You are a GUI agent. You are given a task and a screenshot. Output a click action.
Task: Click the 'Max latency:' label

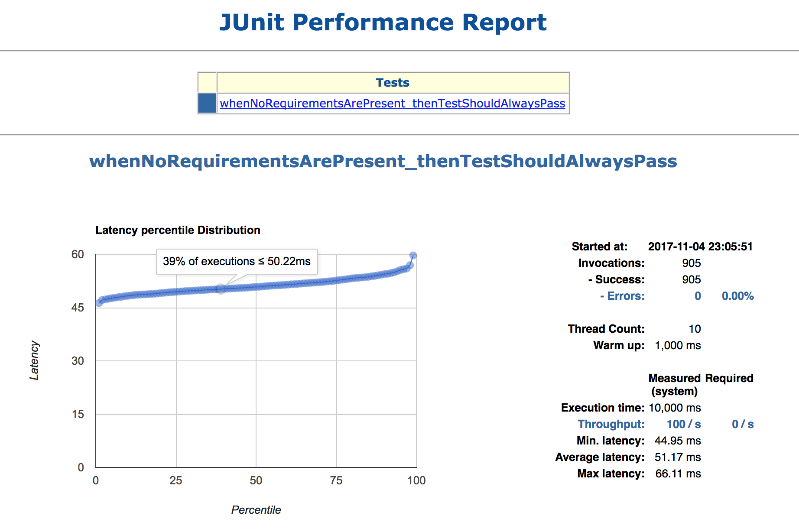tap(611, 474)
